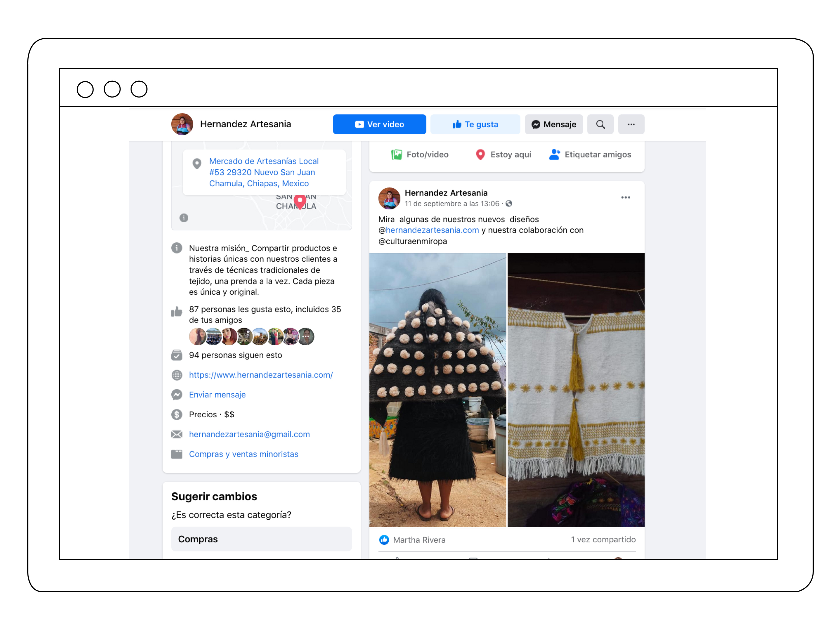The width and height of the screenshot is (840, 630).
Task: Click the blue like reaction icon
Action: pos(384,540)
